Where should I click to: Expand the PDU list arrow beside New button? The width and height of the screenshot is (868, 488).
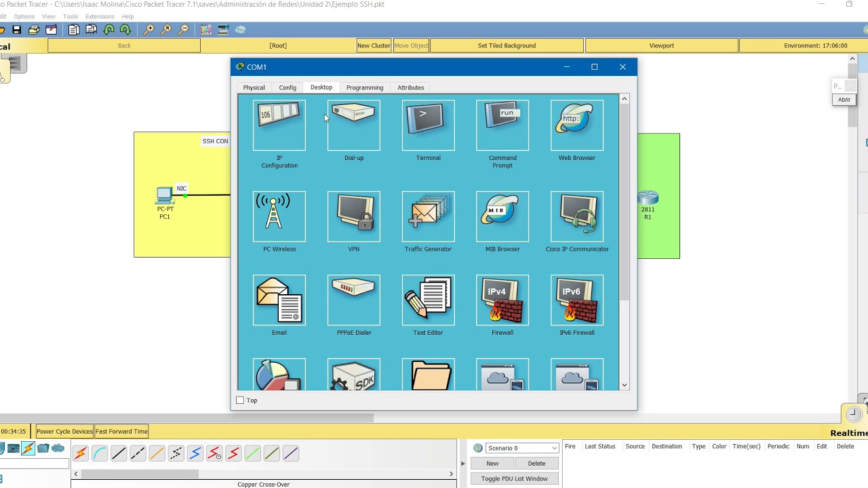pos(463,464)
